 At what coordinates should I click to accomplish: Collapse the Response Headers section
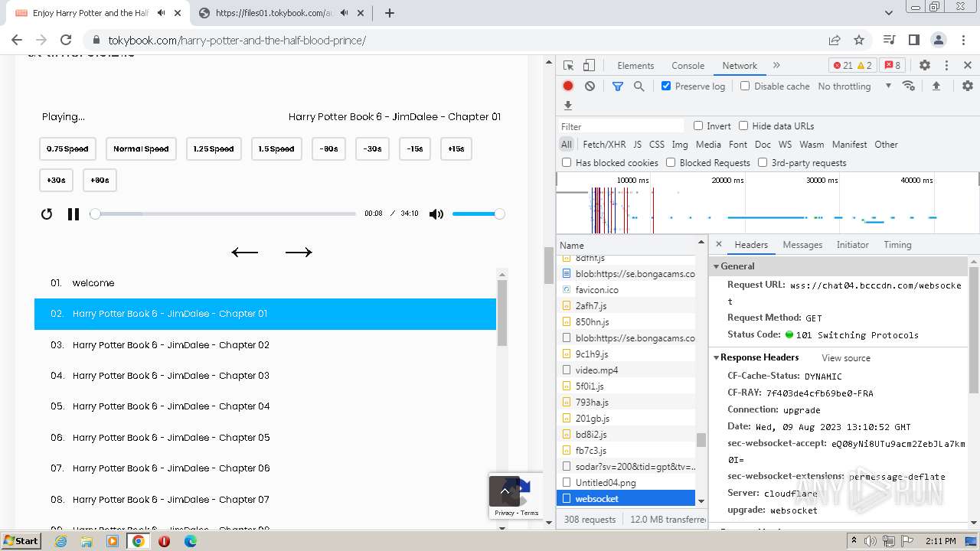[717, 357]
